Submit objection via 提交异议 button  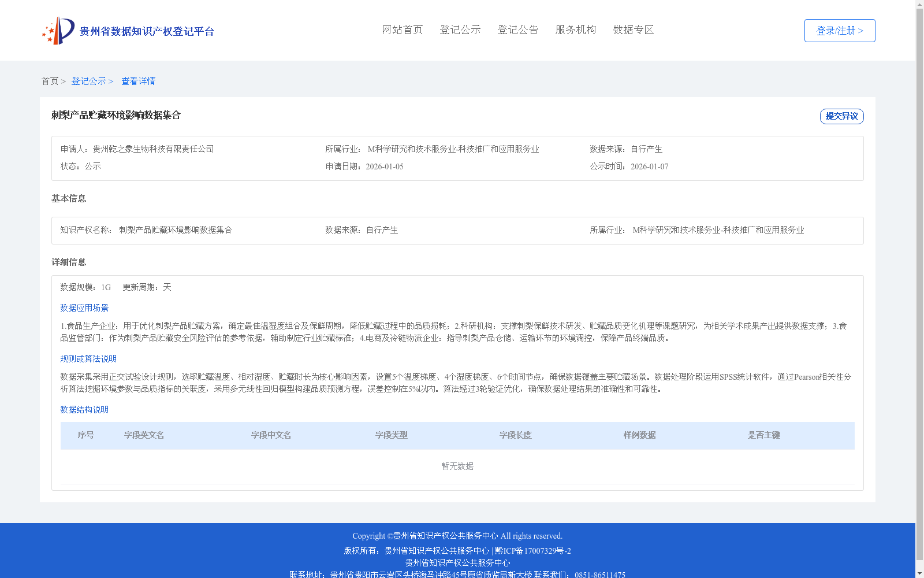point(842,116)
